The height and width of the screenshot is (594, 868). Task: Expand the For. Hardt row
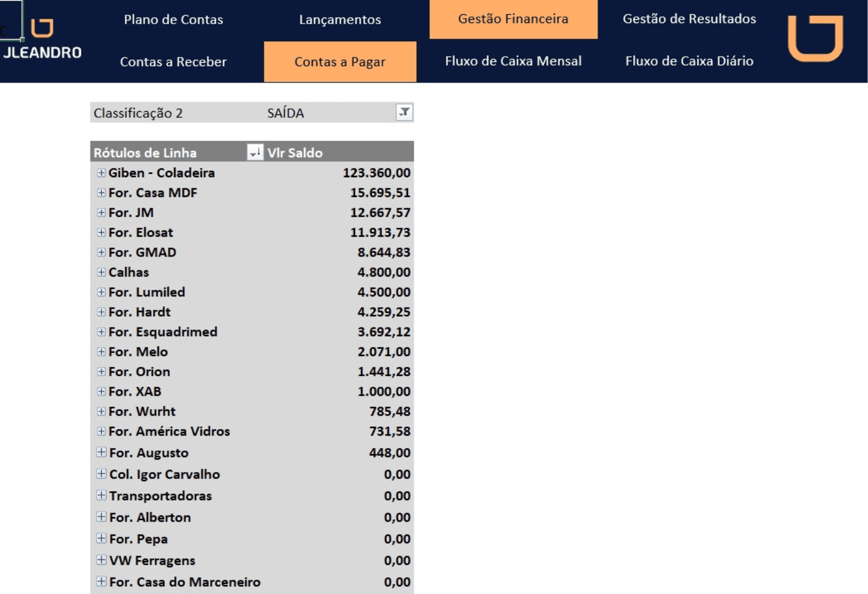tap(101, 312)
